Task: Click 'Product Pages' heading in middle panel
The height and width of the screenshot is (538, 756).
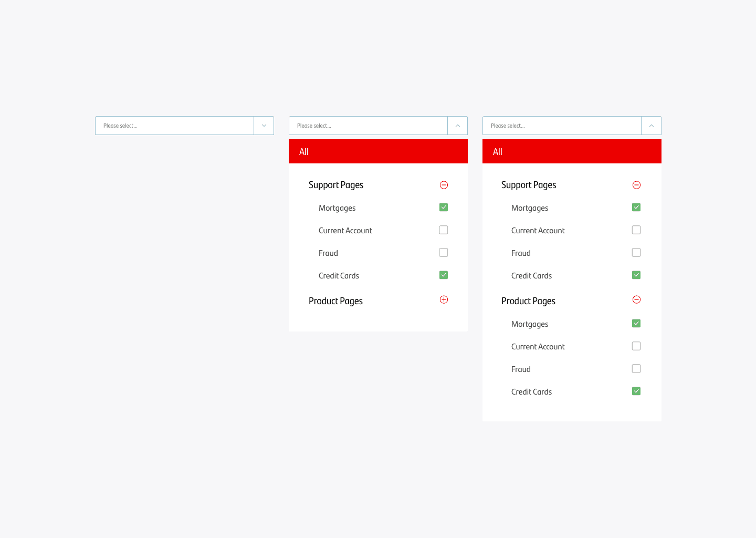Action: coord(335,301)
